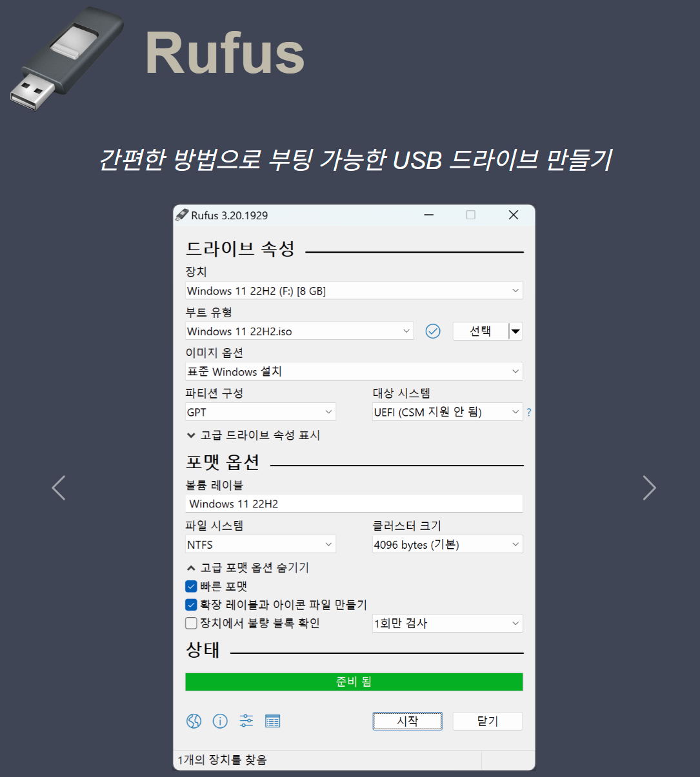Toggle 확장 레이블과 아이콘 파일 만들기 checkbox
The image size is (700, 777).
click(x=191, y=605)
